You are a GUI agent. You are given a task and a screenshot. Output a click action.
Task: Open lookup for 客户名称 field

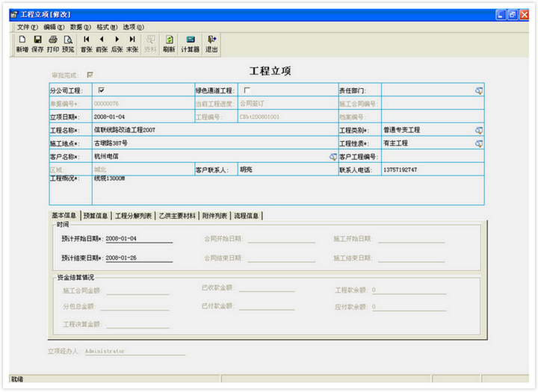pos(333,157)
